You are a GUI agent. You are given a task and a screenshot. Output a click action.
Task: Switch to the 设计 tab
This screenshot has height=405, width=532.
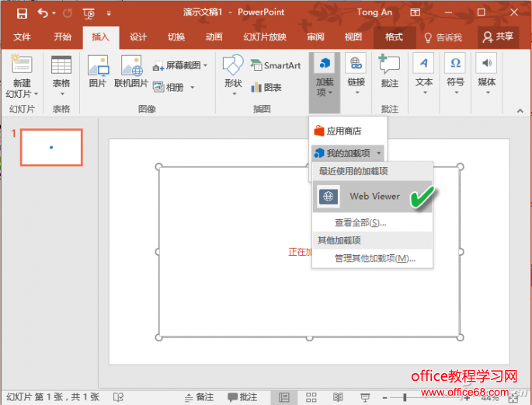tap(138, 37)
